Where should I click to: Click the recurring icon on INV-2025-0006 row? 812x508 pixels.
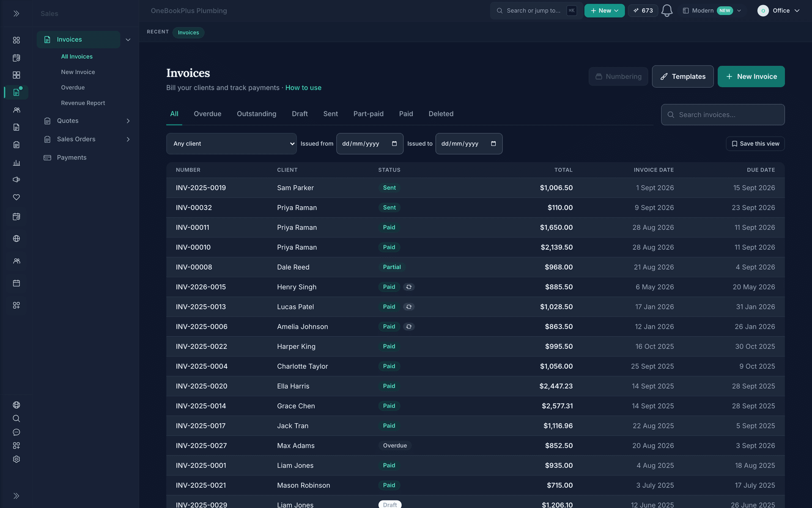409,327
